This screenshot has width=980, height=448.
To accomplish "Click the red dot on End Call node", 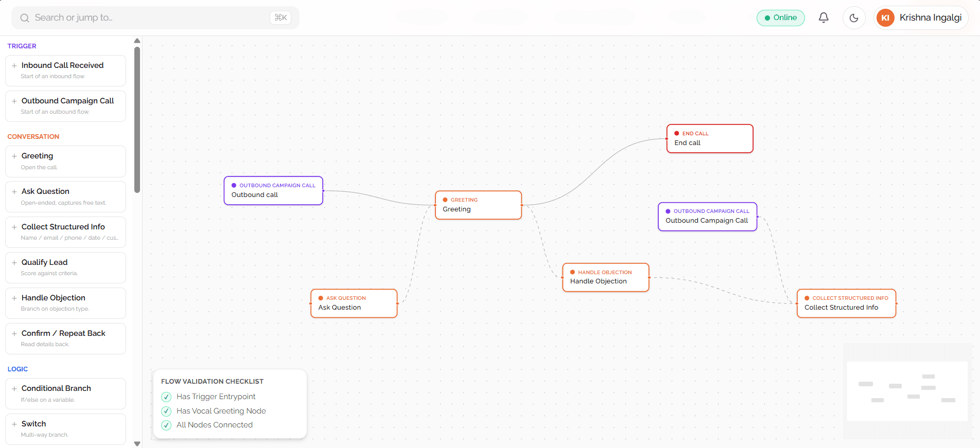I will pyautogui.click(x=677, y=133).
